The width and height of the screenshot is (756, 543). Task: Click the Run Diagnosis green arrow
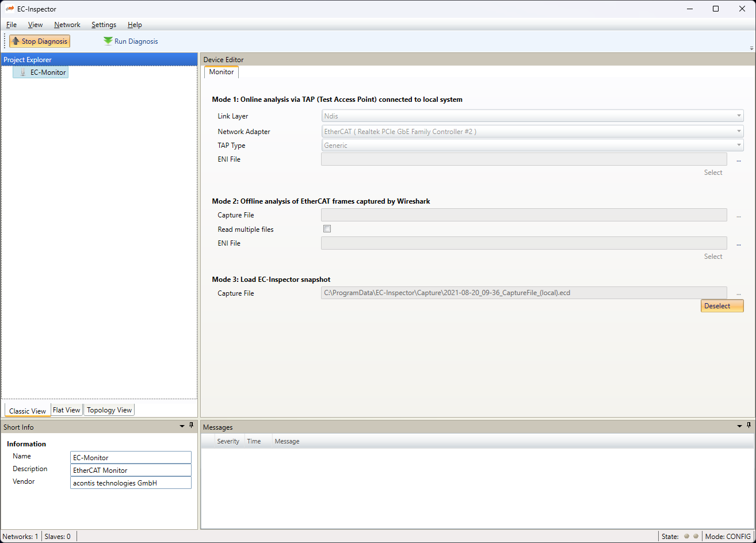pyautogui.click(x=108, y=41)
